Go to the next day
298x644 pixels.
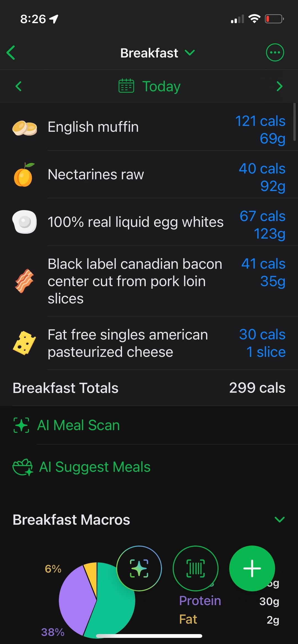pos(279,86)
